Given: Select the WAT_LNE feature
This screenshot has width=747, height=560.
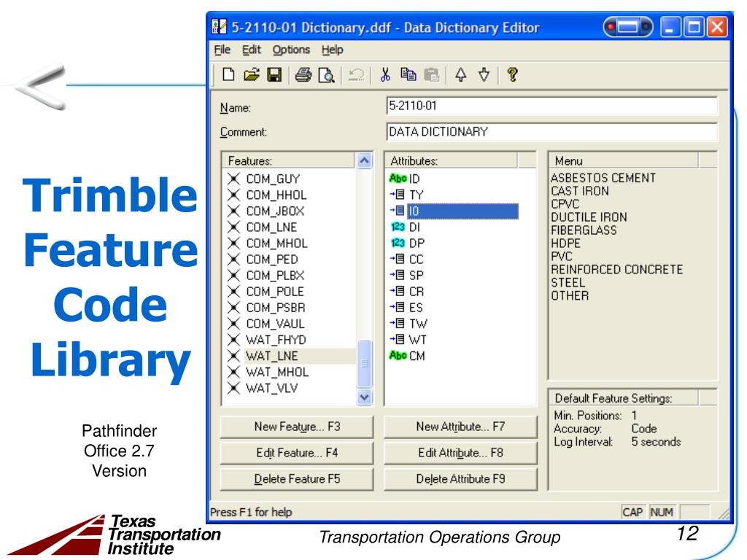Looking at the screenshot, I should [300, 356].
